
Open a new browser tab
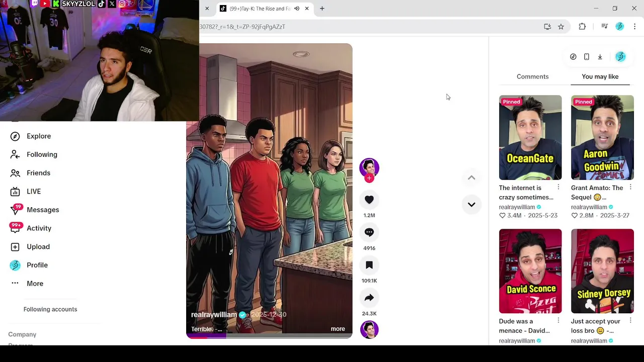pos(322,9)
